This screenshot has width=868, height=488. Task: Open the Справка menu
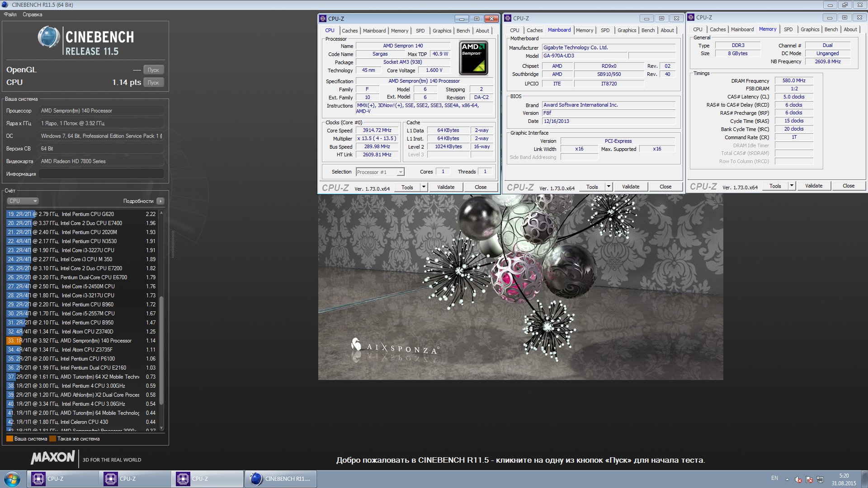pos(33,14)
